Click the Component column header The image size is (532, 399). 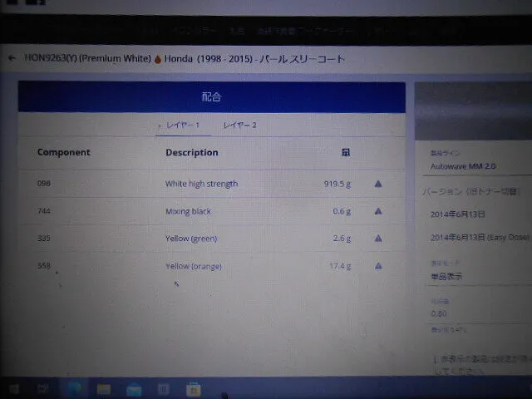(x=64, y=152)
